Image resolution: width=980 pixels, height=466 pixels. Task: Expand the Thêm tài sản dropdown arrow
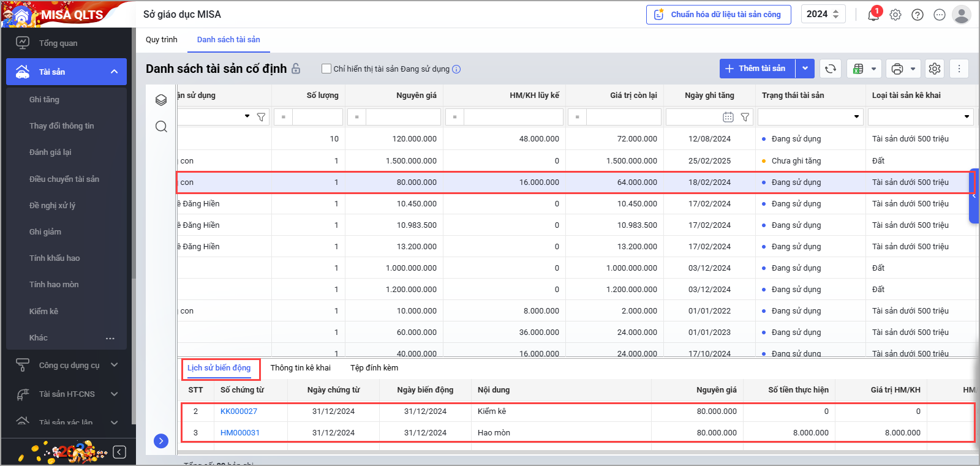(x=805, y=69)
